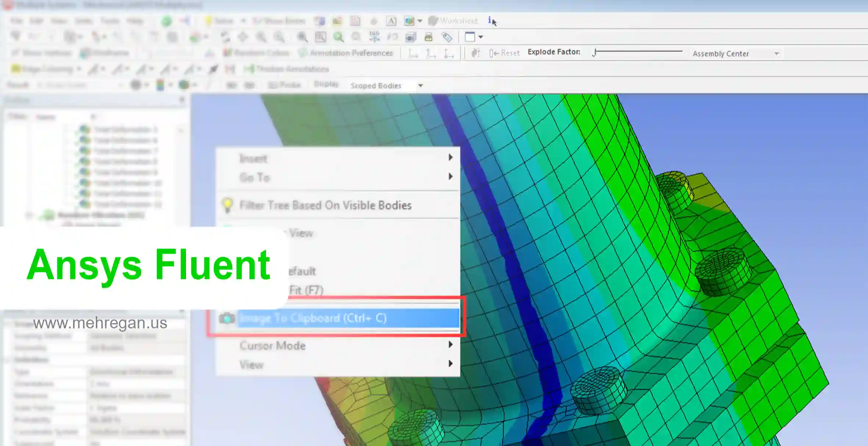Image resolution: width=868 pixels, height=446 pixels.
Task: Open the Insert submenu in the context menu
Action: click(254, 158)
